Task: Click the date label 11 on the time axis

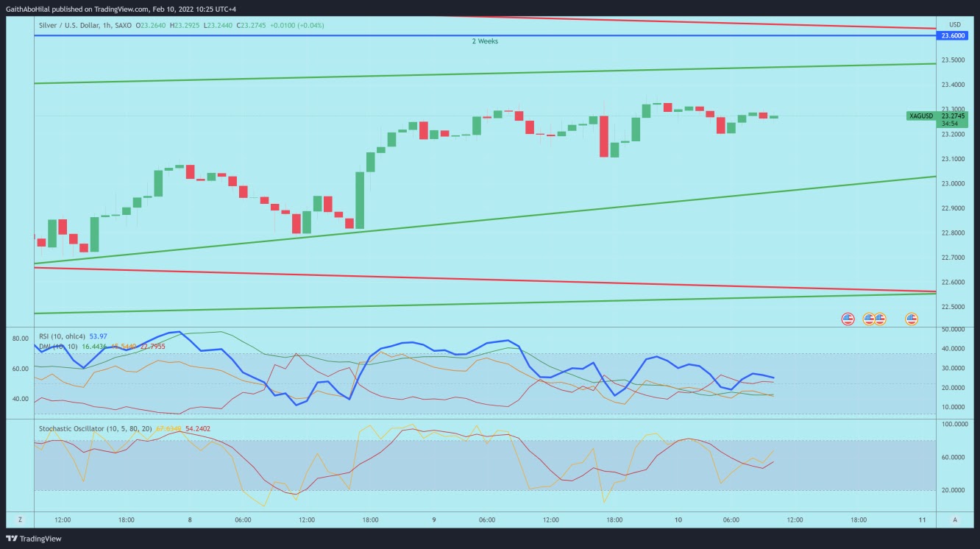Action: (x=922, y=520)
